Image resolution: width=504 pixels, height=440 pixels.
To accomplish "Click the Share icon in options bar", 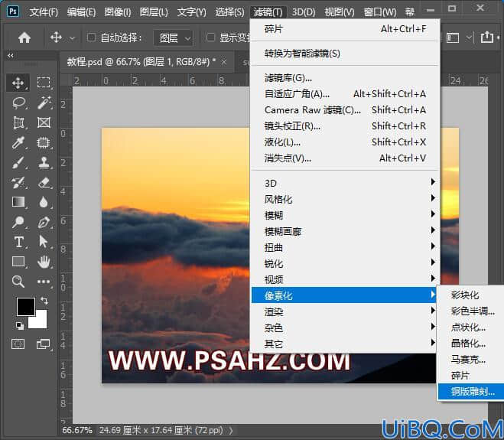I will [x=487, y=37].
